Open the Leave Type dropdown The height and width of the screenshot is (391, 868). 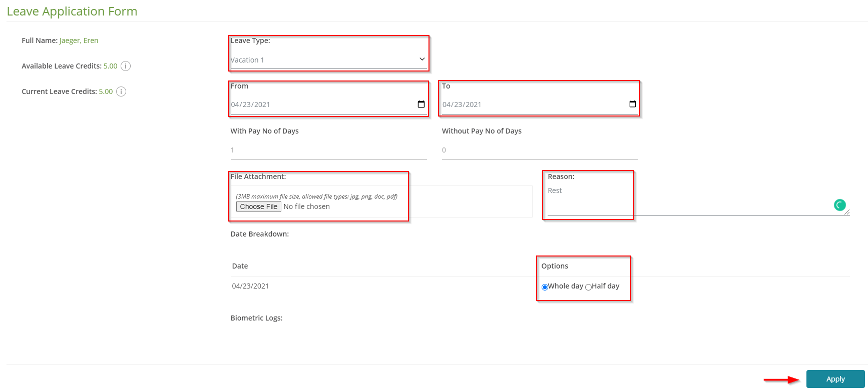click(328, 59)
